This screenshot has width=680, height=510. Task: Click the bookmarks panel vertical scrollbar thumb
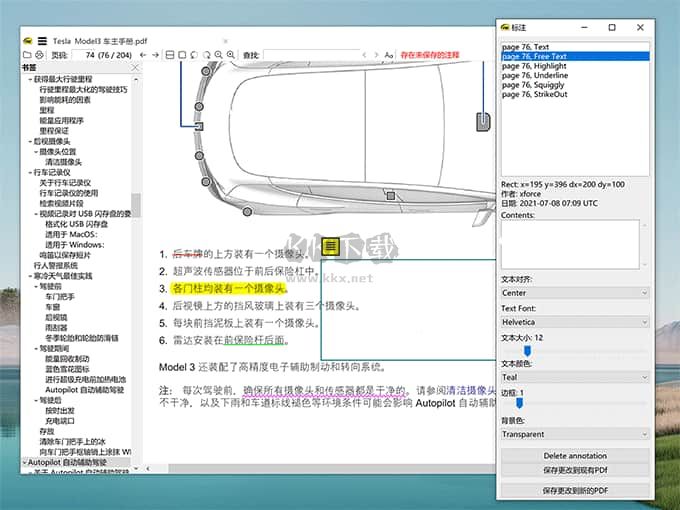pos(136,204)
